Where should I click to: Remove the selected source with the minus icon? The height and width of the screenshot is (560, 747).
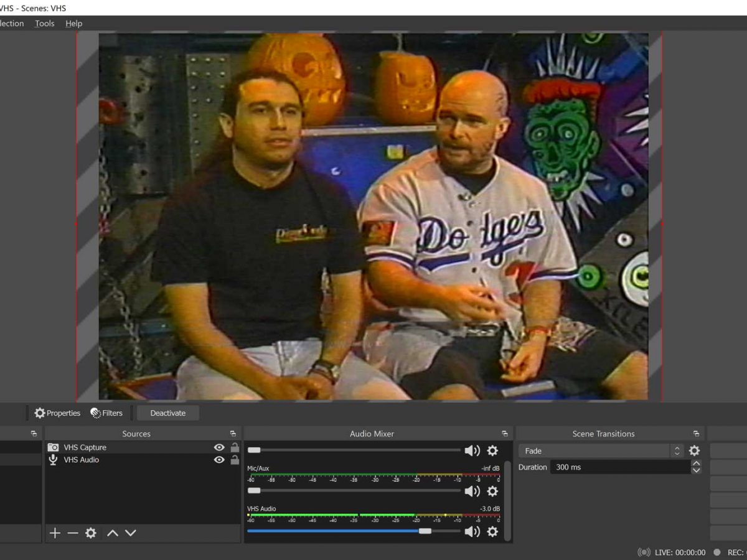click(73, 533)
